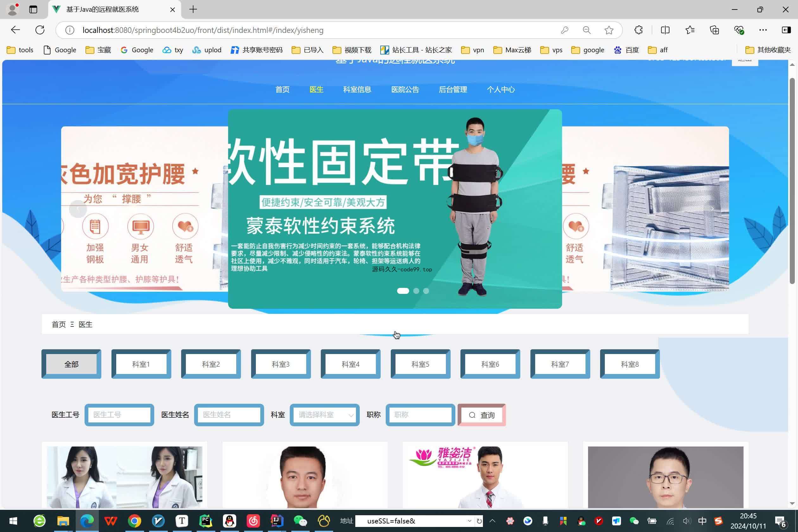Open the browser extensions puzzle icon

pos(638,30)
